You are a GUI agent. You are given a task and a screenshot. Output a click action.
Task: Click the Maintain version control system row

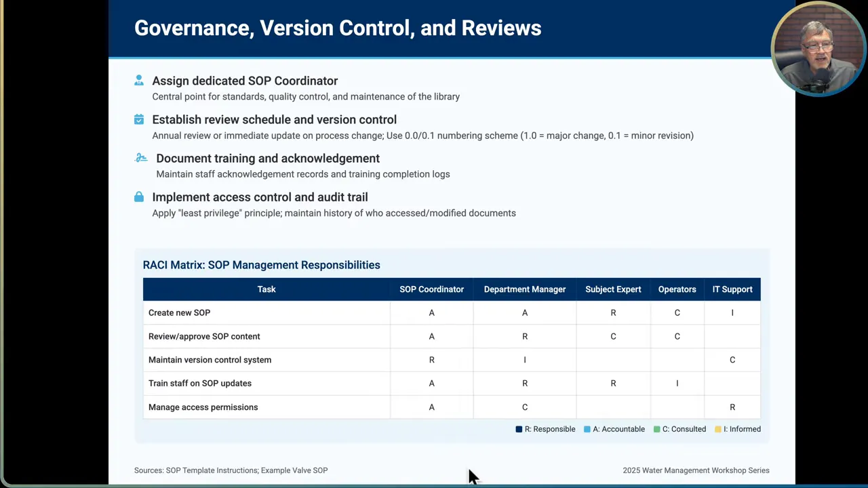(x=210, y=359)
